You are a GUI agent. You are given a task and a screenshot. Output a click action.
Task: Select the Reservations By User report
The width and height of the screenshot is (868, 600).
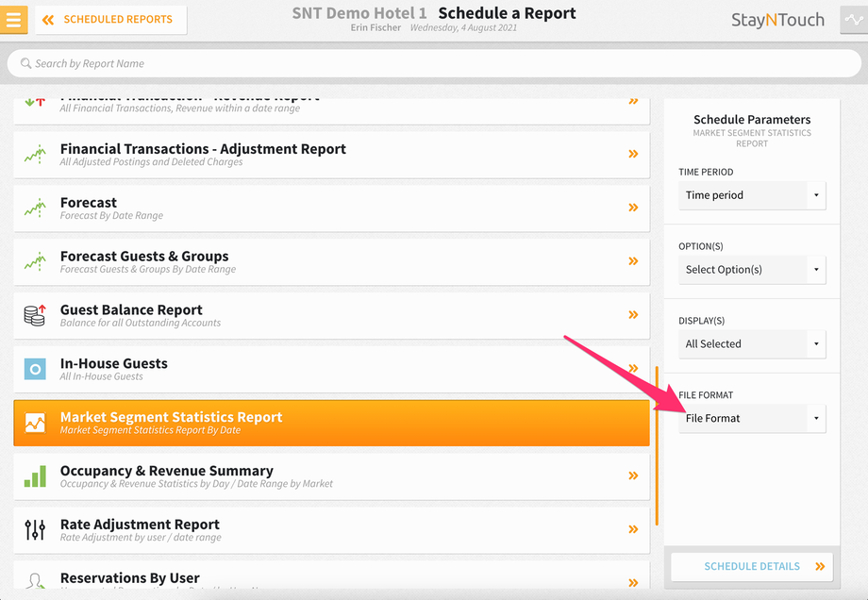point(331,575)
